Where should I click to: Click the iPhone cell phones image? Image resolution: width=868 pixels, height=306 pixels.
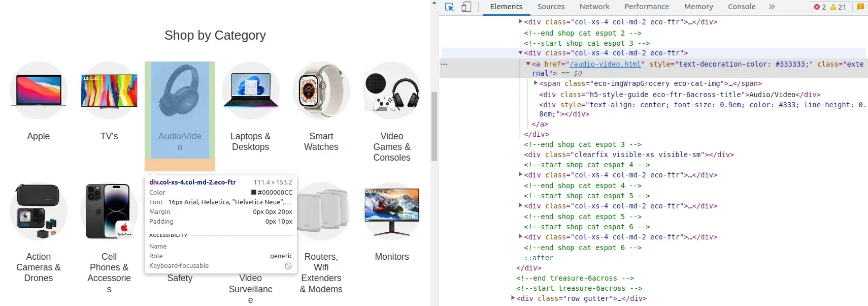109,211
